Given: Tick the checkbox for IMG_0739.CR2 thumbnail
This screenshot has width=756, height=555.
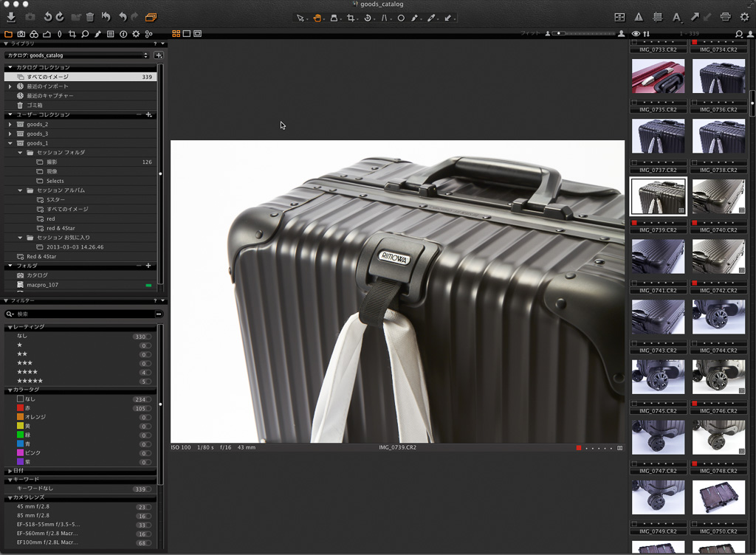Looking at the screenshot, I should tap(634, 222).
